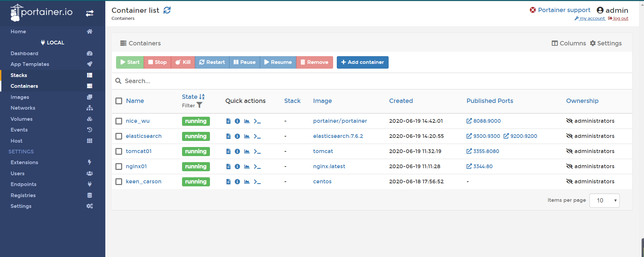Open the elasticsearch:7.6.2 image link
644x257 pixels.
338,136
